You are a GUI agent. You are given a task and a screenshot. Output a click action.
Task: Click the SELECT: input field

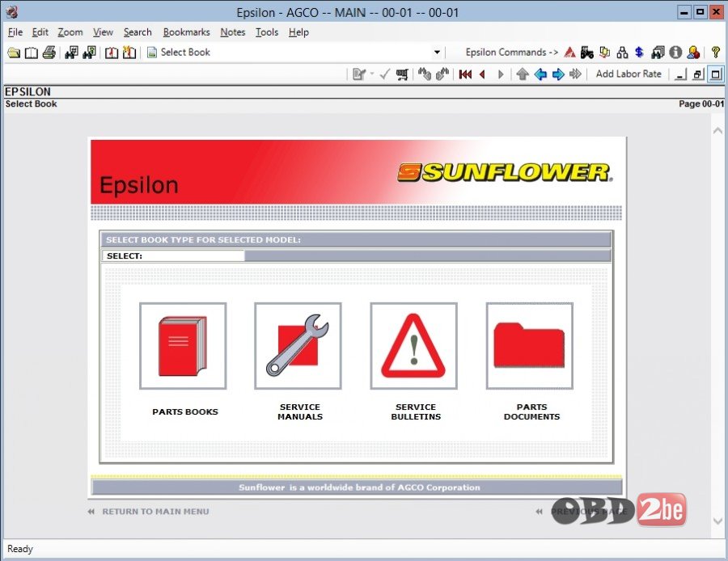point(173,255)
